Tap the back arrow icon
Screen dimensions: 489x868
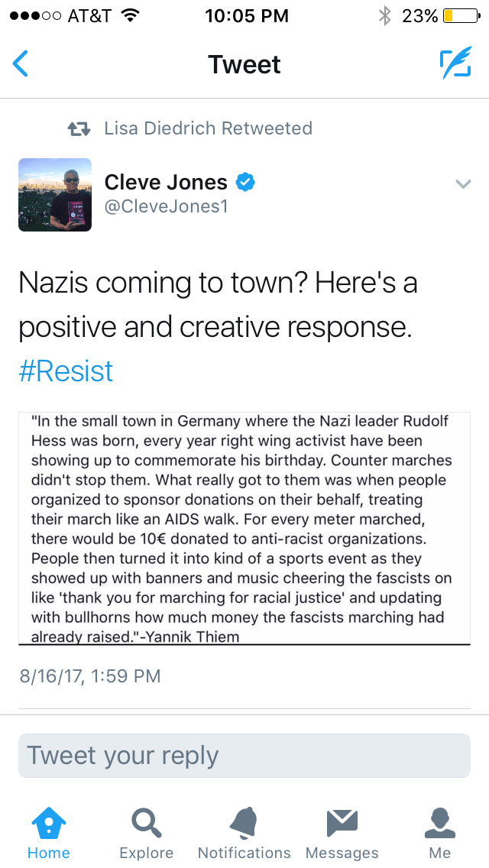click(21, 64)
